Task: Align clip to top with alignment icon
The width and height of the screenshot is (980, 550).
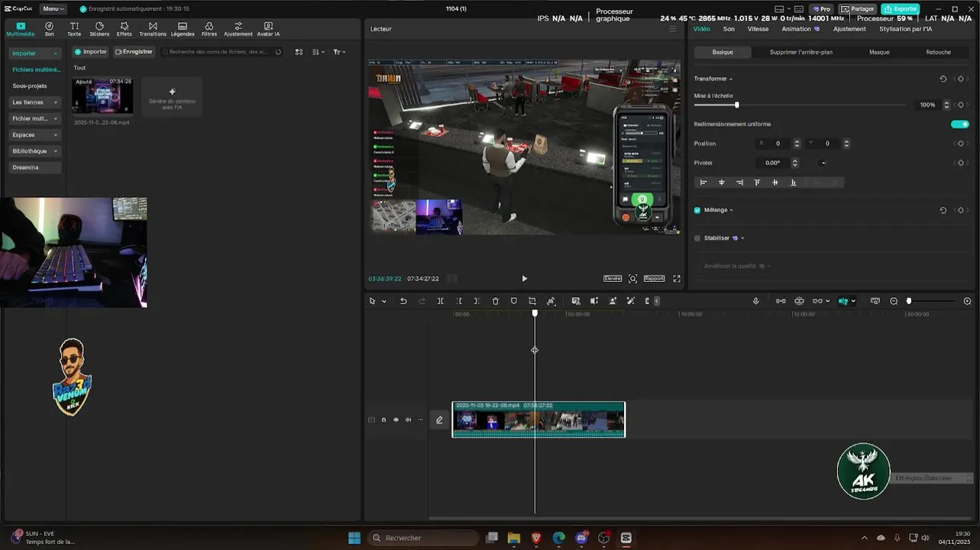Action: tap(757, 183)
